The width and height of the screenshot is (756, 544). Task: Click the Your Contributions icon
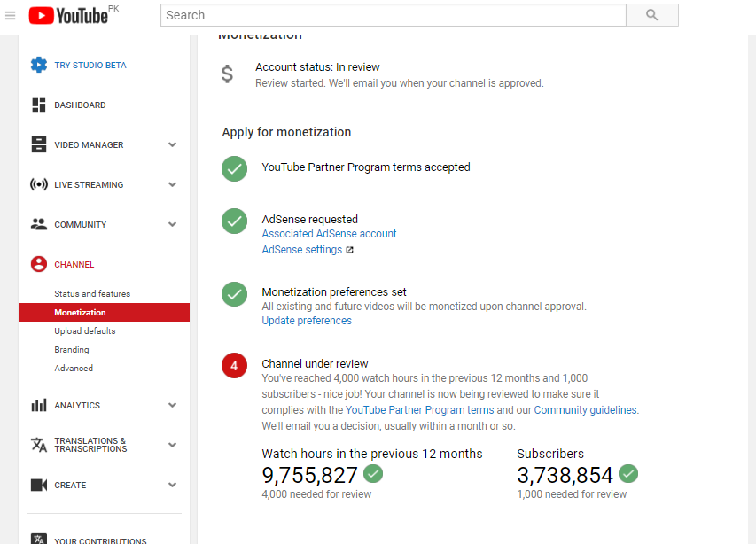click(x=39, y=539)
